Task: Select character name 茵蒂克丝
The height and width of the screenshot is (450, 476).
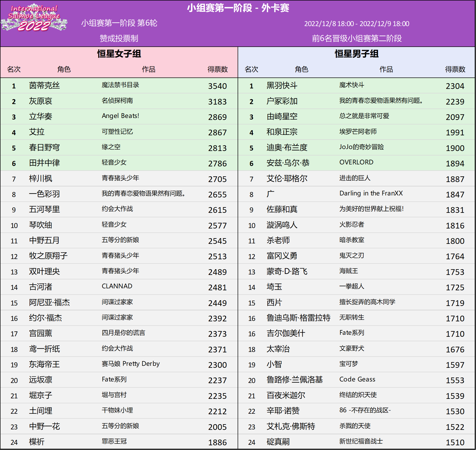Action: [44, 86]
